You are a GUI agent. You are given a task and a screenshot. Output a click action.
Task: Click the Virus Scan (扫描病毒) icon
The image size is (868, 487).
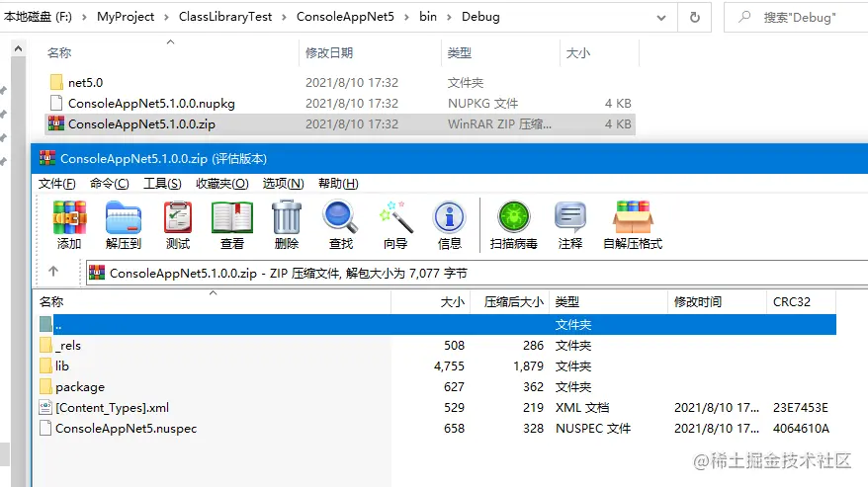(514, 217)
